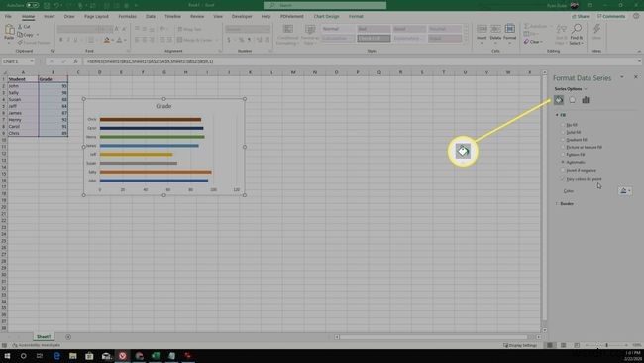Collapse the Fill section

(558, 115)
